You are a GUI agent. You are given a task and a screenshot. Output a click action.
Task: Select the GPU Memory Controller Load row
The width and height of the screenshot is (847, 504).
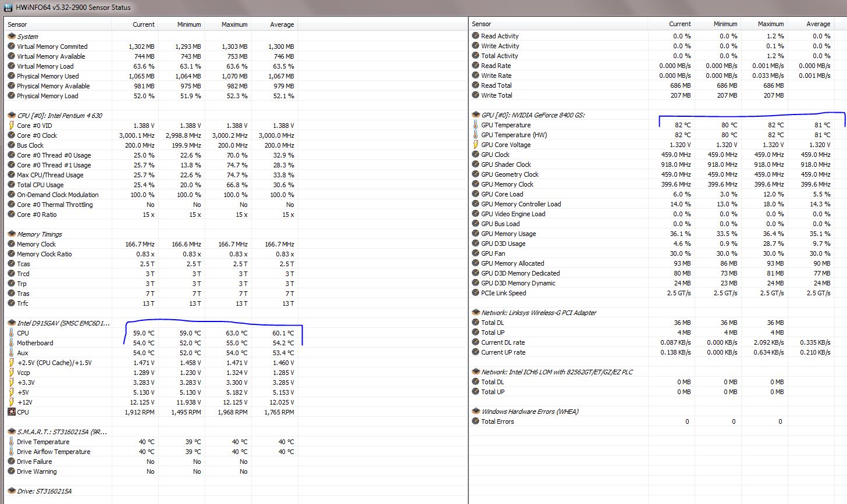coord(521,204)
